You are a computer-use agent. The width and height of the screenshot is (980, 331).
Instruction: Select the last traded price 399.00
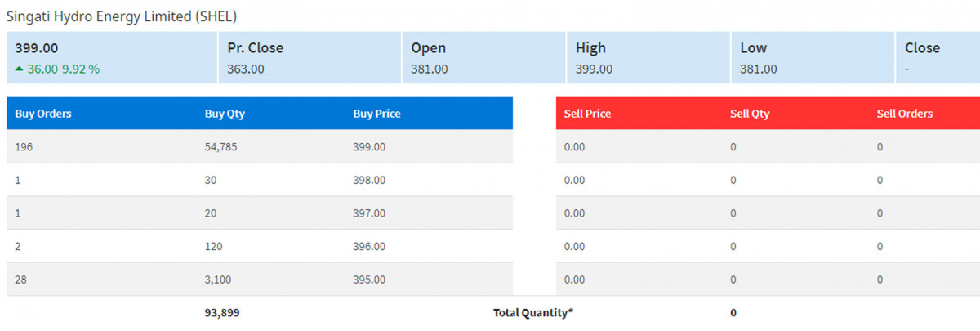point(37,48)
